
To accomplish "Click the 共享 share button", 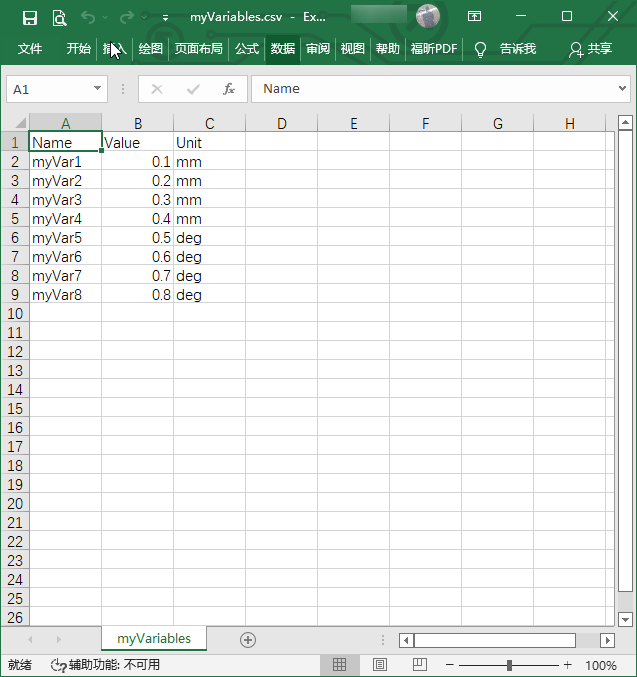I will coord(591,49).
